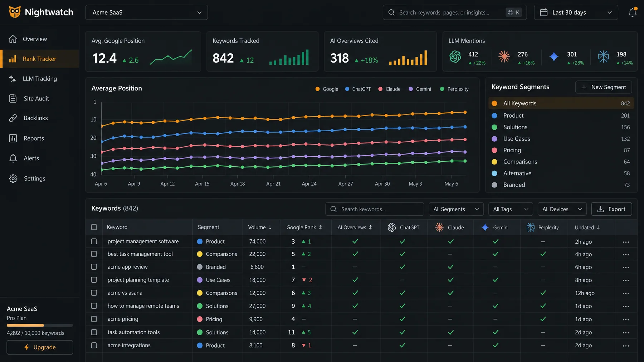This screenshot has height=362, width=644.
Task: Open row menu for task automation tools
Action: 626,333
